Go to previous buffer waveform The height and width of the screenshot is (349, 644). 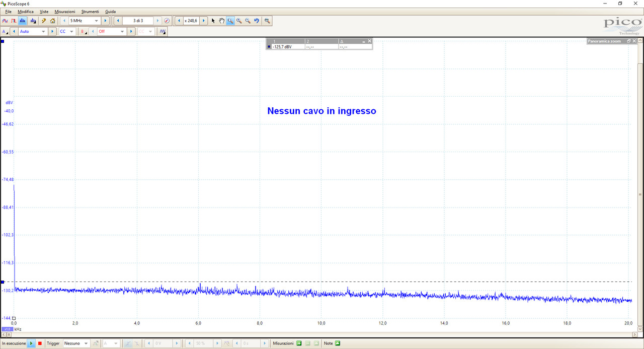(x=118, y=21)
